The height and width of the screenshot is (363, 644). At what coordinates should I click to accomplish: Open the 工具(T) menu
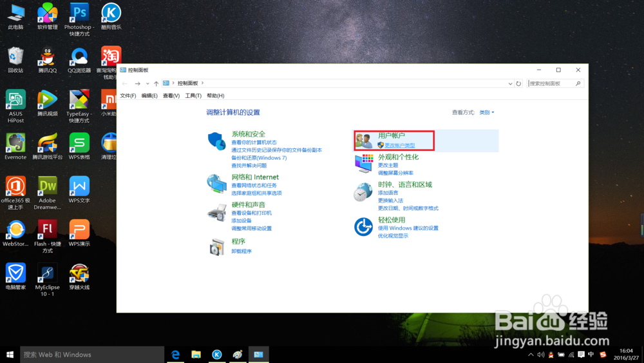click(x=193, y=96)
